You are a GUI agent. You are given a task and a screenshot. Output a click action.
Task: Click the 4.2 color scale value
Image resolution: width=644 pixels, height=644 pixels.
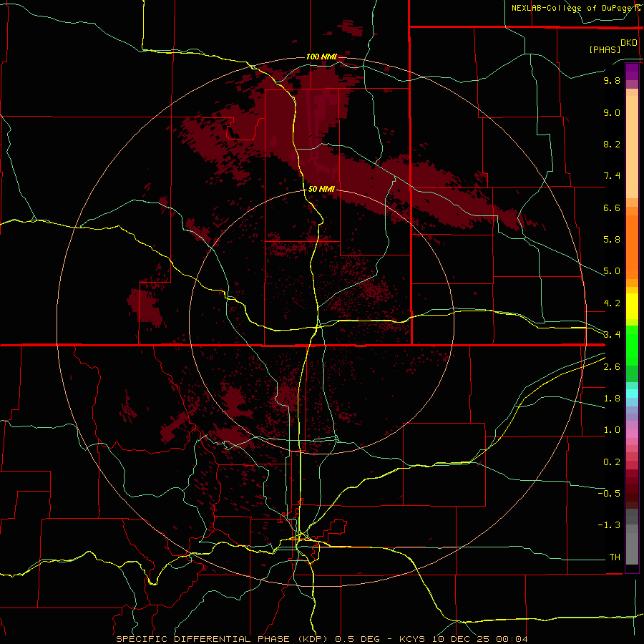tap(612, 303)
